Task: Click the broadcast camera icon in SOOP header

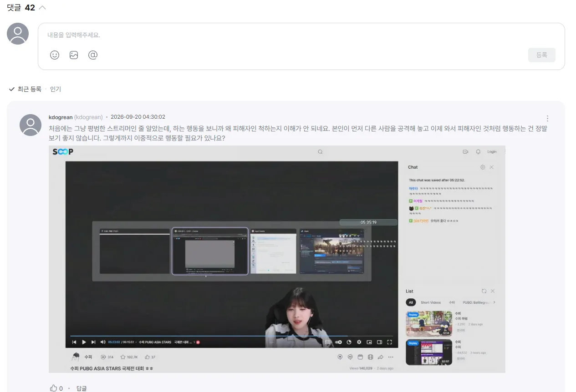Action: (x=465, y=152)
